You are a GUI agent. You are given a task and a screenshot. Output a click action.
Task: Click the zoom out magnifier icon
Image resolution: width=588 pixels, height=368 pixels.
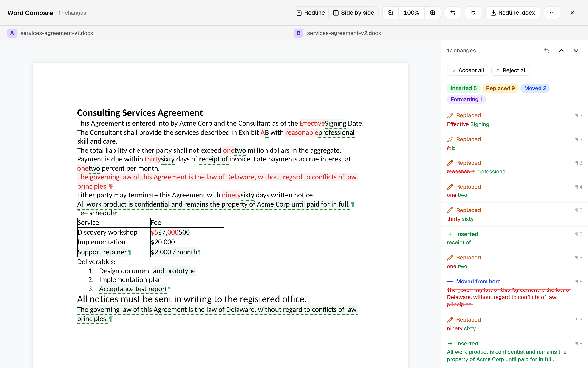[390, 13]
